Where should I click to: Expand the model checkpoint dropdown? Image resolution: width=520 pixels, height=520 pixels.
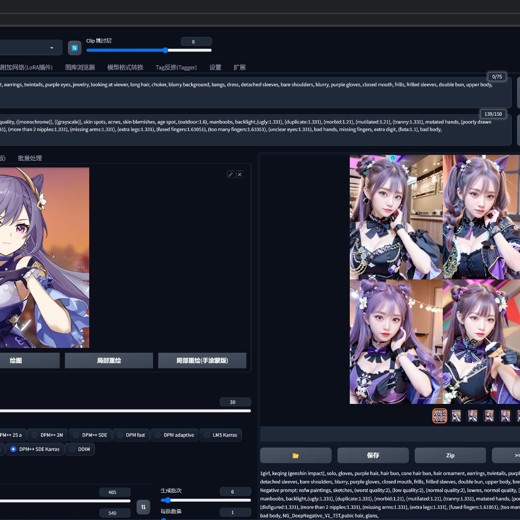pyautogui.click(x=31, y=48)
